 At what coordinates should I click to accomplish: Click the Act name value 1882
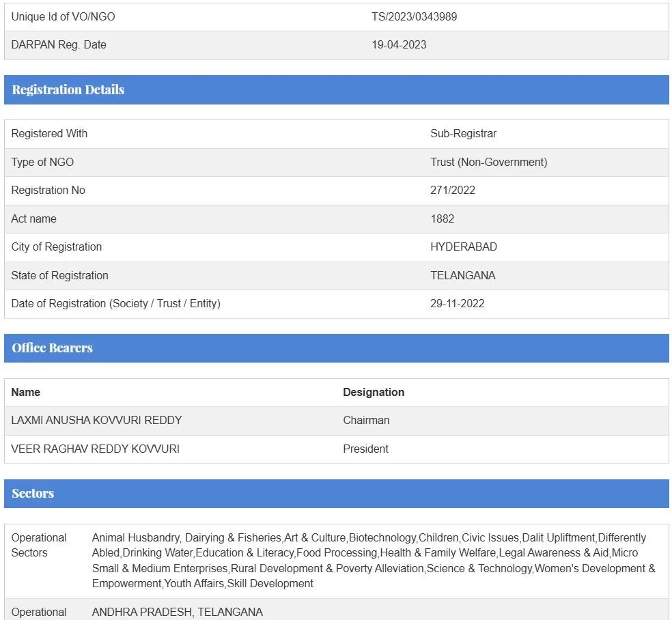pyautogui.click(x=442, y=219)
